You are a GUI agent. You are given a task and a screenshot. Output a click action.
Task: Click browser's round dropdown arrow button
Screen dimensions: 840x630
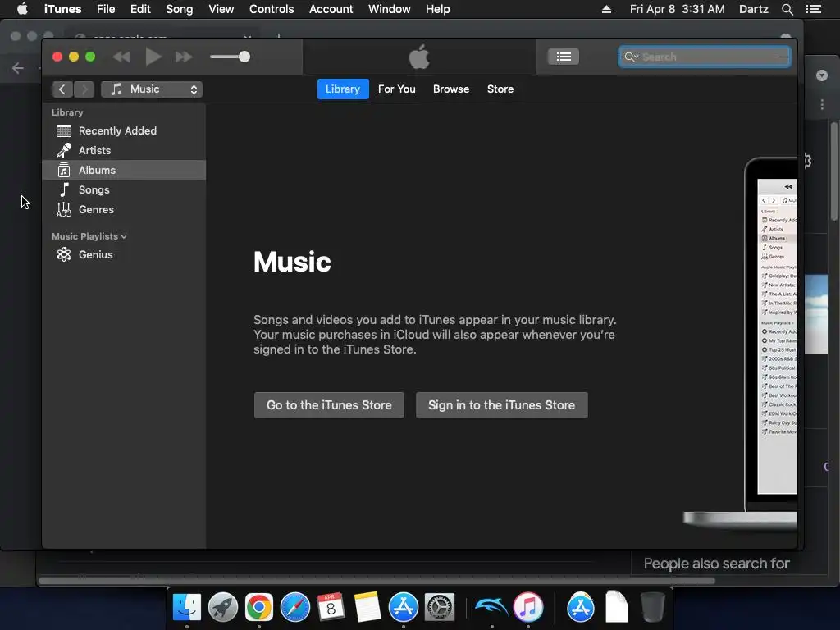coord(822,75)
